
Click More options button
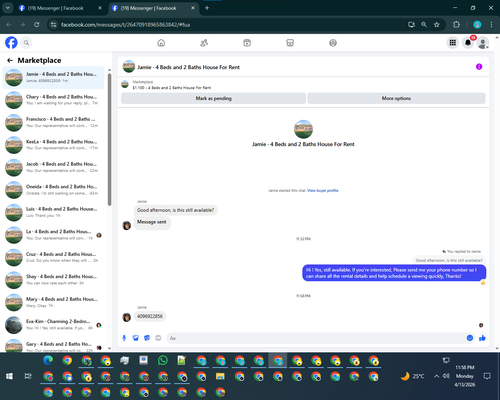point(396,98)
